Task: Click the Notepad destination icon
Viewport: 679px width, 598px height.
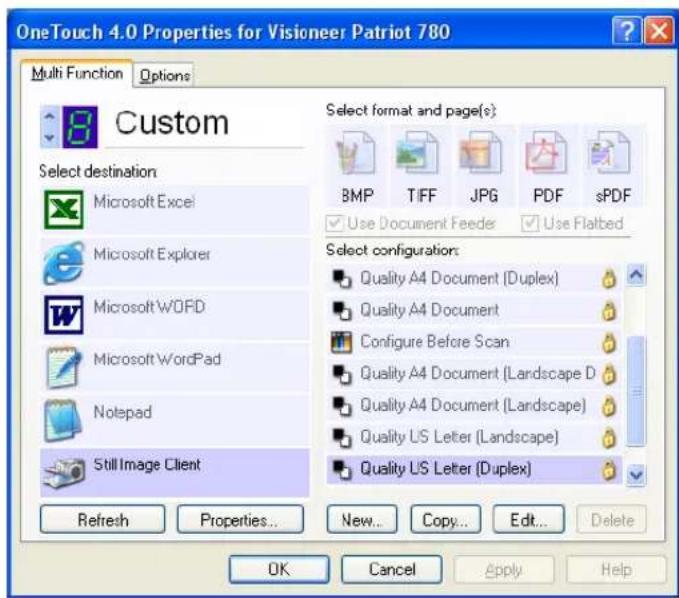Action: pos(64,420)
